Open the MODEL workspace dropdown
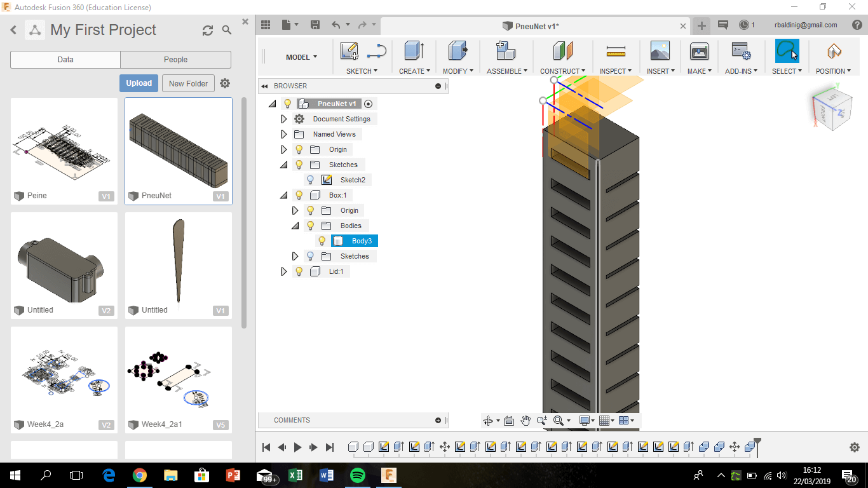 pyautogui.click(x=301, y=57)
